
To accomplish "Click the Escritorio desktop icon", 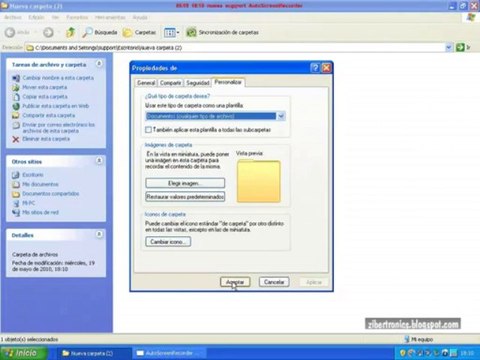I will [16, 175].
